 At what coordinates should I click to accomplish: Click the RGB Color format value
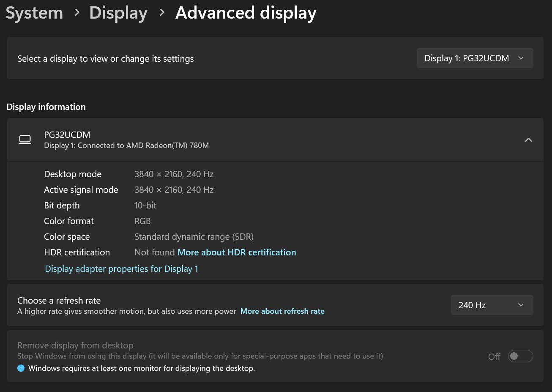[x=142, y=221]
